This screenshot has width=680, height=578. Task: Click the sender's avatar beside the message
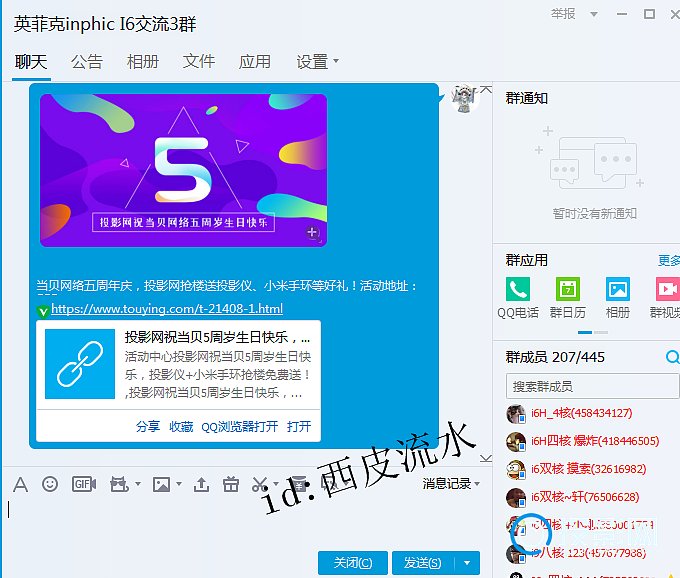464,98
